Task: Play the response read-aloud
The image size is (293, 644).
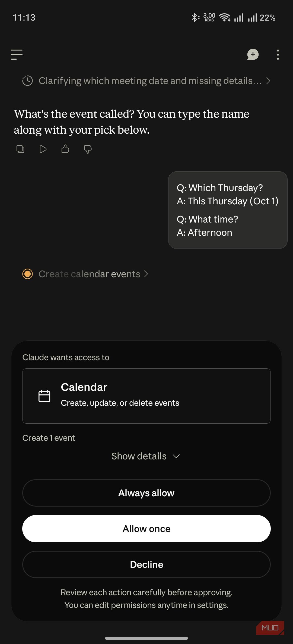Action: coord(43,149)
